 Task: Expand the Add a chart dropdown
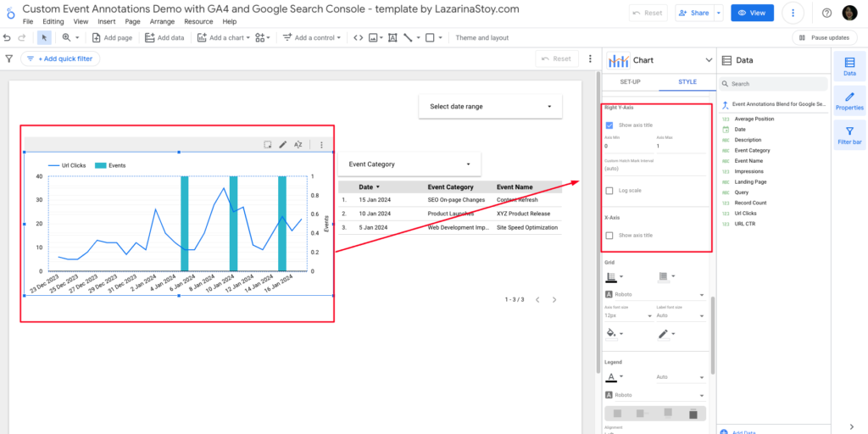point(224,37)
